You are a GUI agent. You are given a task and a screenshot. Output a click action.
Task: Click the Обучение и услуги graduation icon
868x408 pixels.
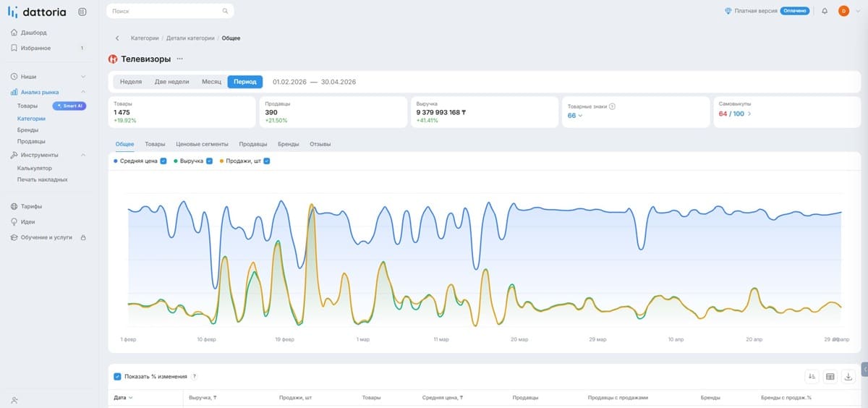click(14, 237)
